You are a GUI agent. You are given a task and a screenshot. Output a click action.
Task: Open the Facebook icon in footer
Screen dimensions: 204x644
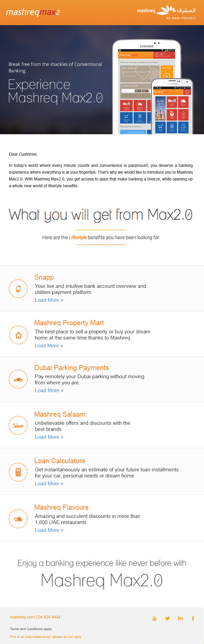[193, 618]
